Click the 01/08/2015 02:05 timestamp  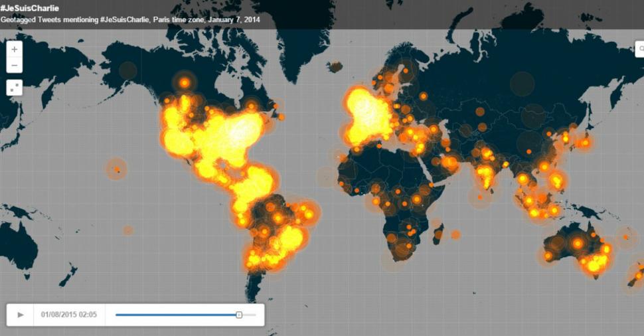click(x=69, y=315)
